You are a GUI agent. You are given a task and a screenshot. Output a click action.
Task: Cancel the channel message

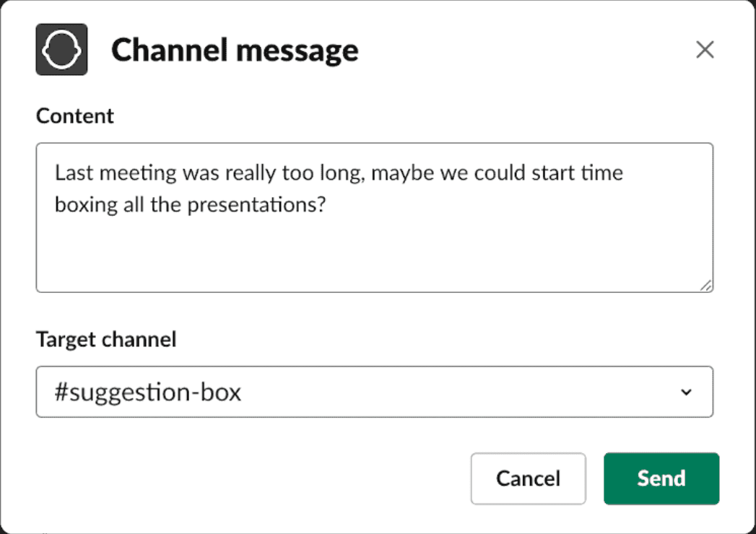tap(528, 478)
